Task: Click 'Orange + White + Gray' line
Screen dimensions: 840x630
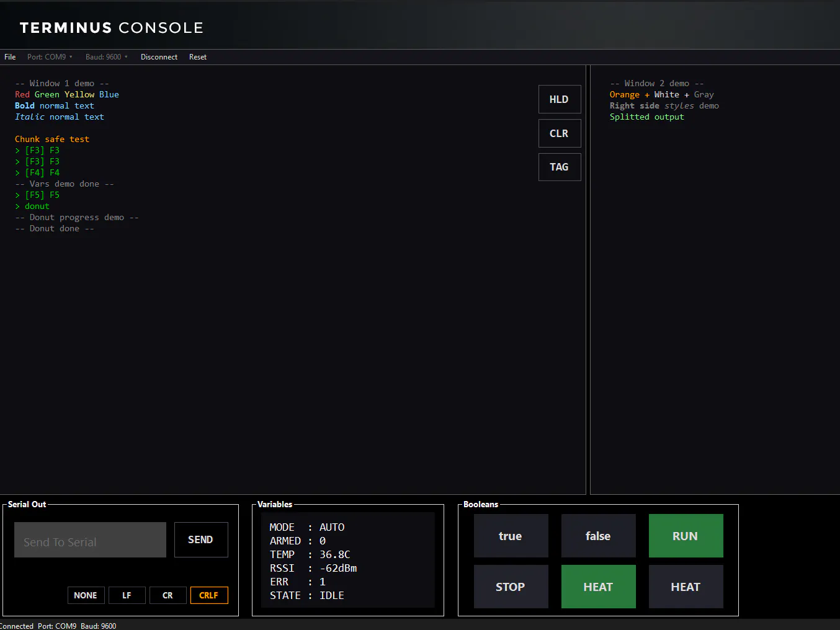Action: click(662, 95)
